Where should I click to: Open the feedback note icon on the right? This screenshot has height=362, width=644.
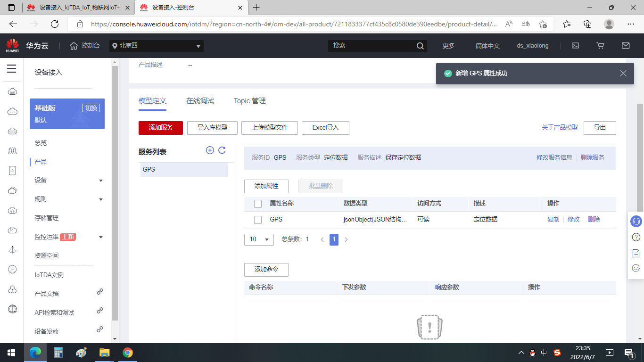click(x=636, y=253)
